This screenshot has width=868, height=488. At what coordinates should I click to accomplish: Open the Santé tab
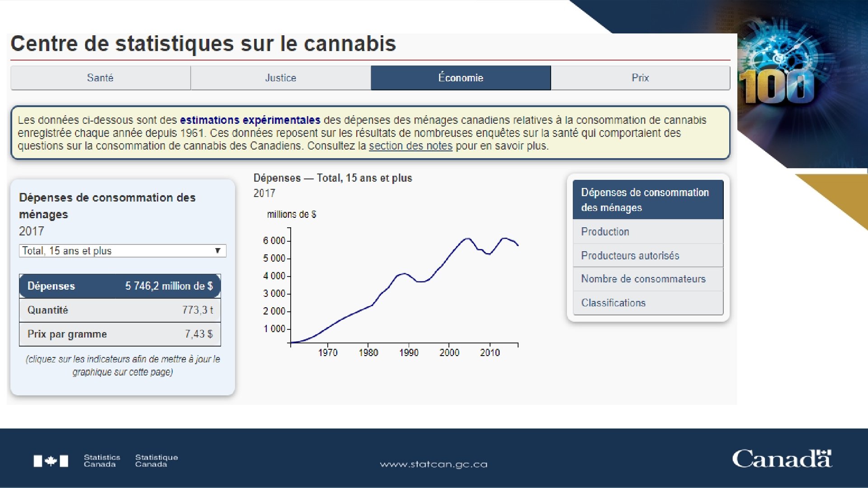pos(100,78)
